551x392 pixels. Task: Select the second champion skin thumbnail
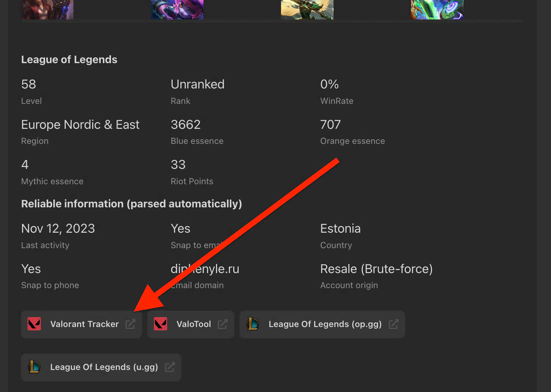pyautogui.click(x=177, y=10)
